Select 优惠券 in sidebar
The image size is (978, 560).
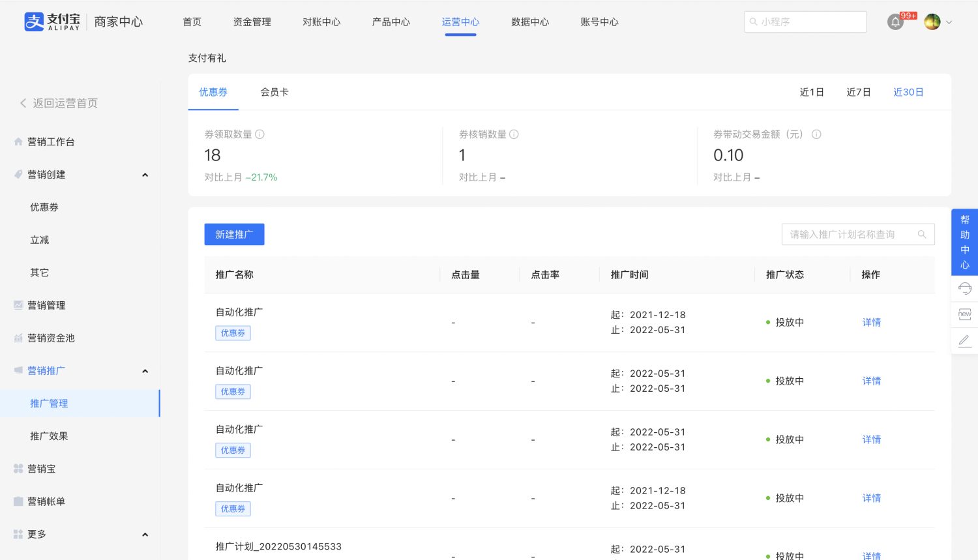pos(44,207)
